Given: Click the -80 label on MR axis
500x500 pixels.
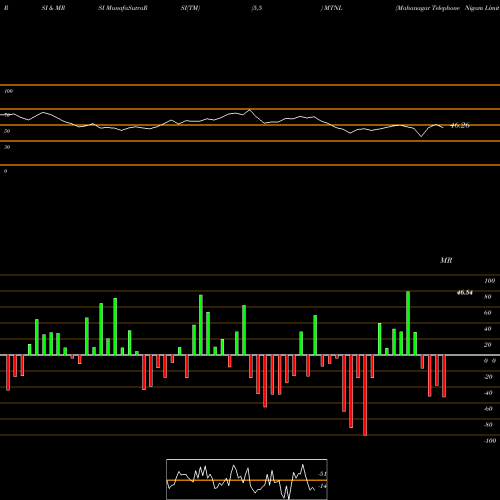Looking at the screenshot, I should 488,425.
